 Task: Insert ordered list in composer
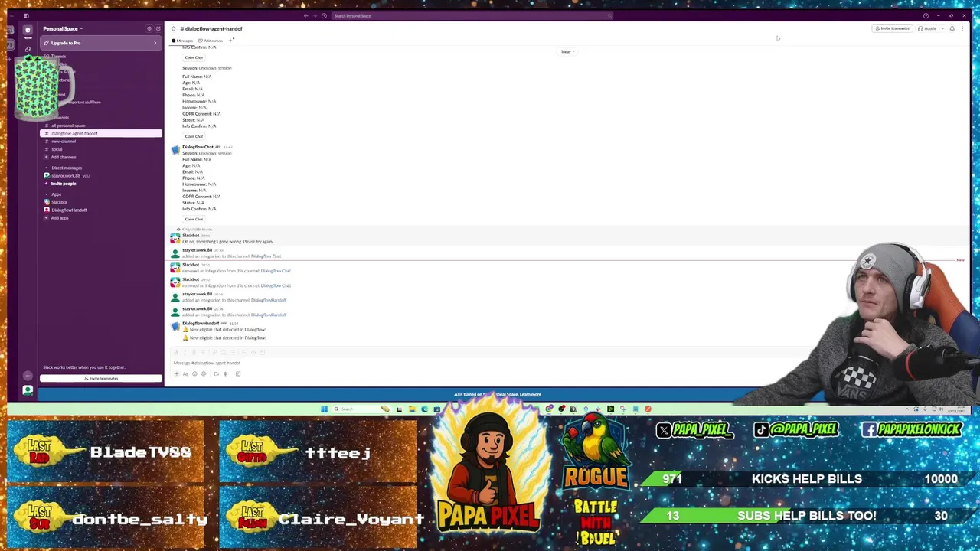[224, 353]
